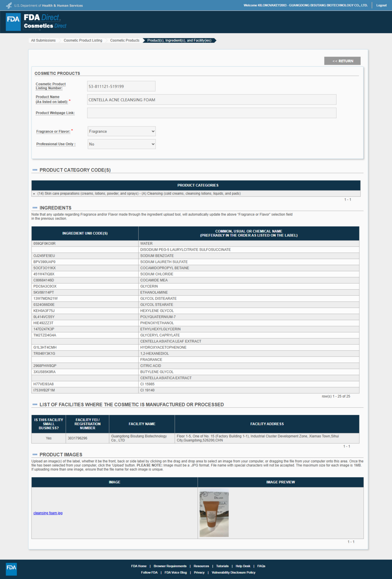Click the product image preview thumbnail
392x579 pixels.
click(x=214, y=513)
